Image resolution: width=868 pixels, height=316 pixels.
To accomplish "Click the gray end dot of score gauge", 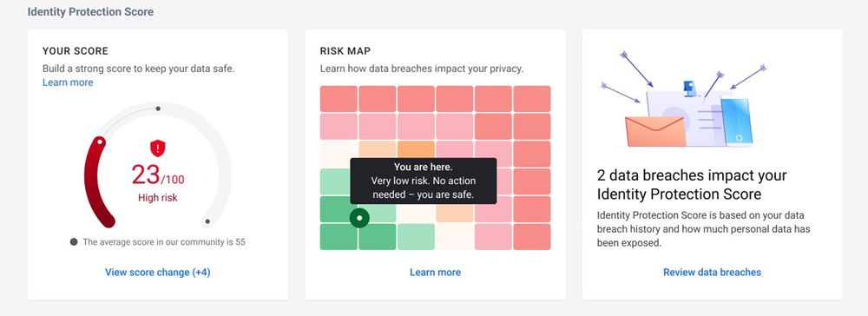I will (x=207, y=221).
